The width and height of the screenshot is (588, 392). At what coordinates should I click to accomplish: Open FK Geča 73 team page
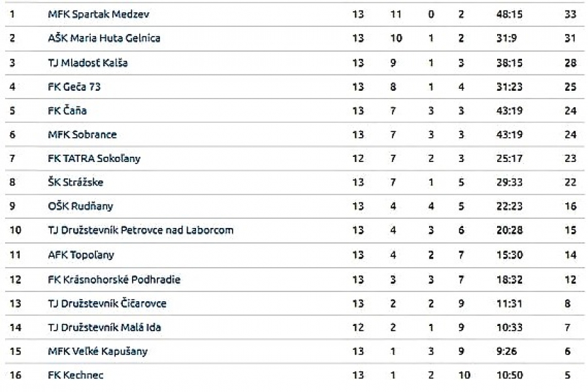(74, 87)
